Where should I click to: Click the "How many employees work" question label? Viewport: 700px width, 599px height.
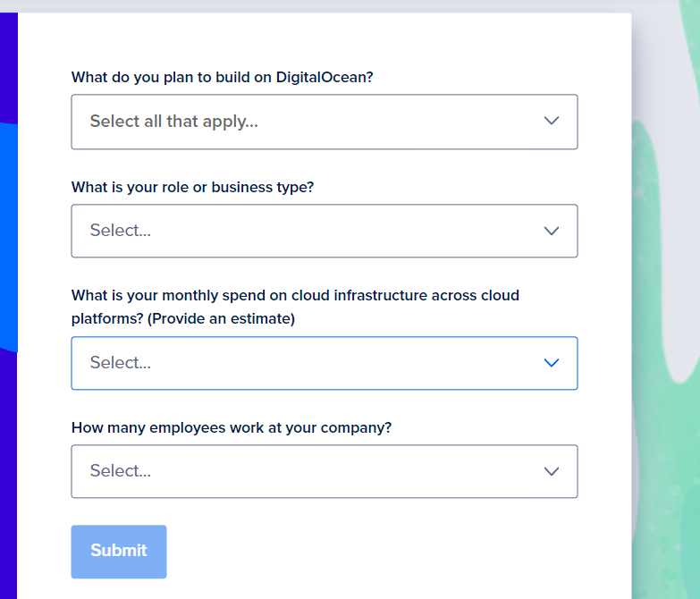[x=231, y=427]
